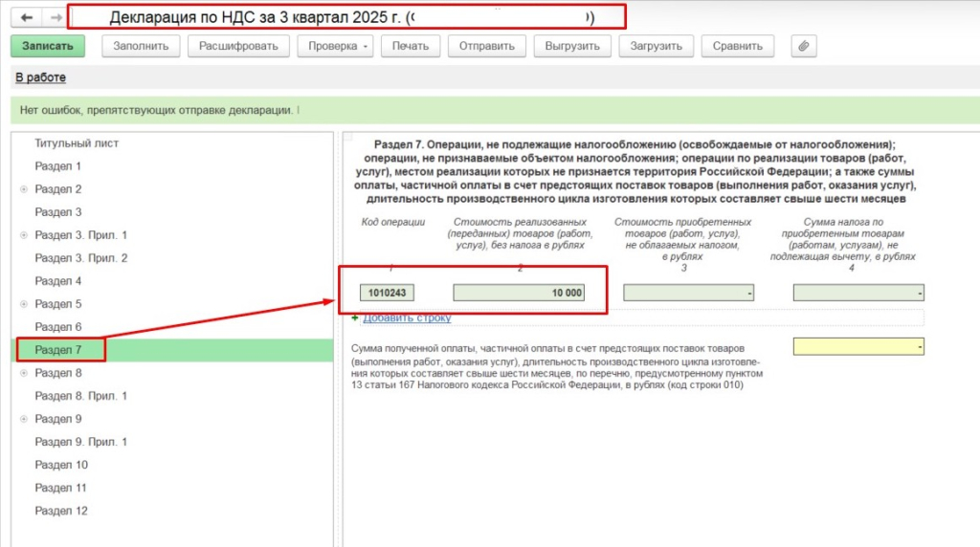Select Раздел 11 in the section list
The image size is (980, 547).
pos(60,489)
